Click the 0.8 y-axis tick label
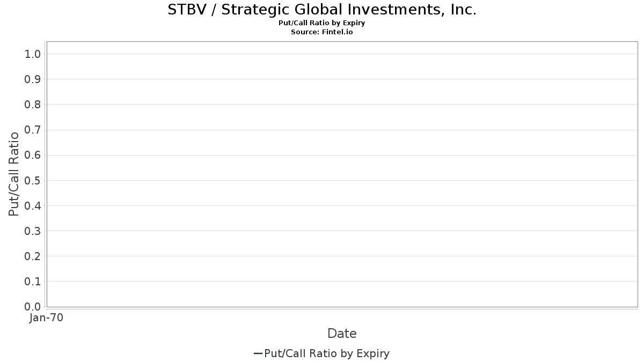Screen dimensions: 644x362 [x=33, y=104]
